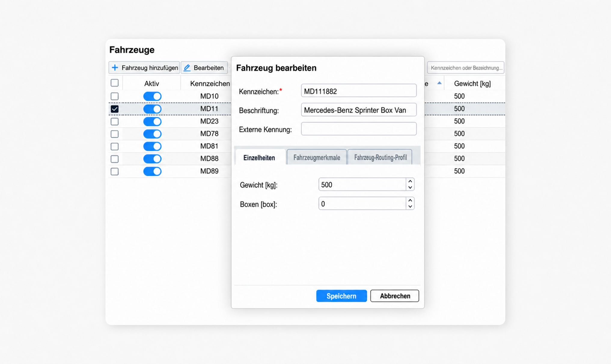Image resolution: width=611 pixels, height=364 pixels.
Task: Click the pencil icon on Bearbeiten
Action: tap(187, 68)
